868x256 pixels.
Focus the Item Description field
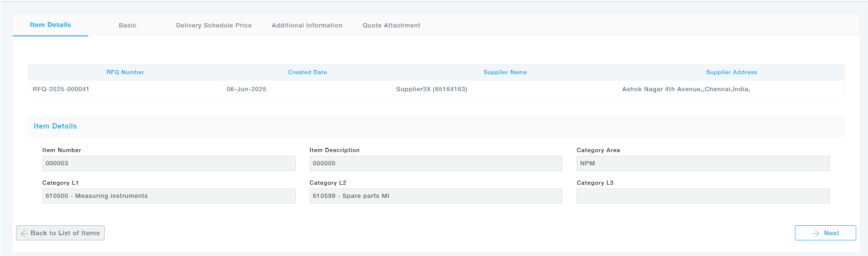tap(436, 163)
